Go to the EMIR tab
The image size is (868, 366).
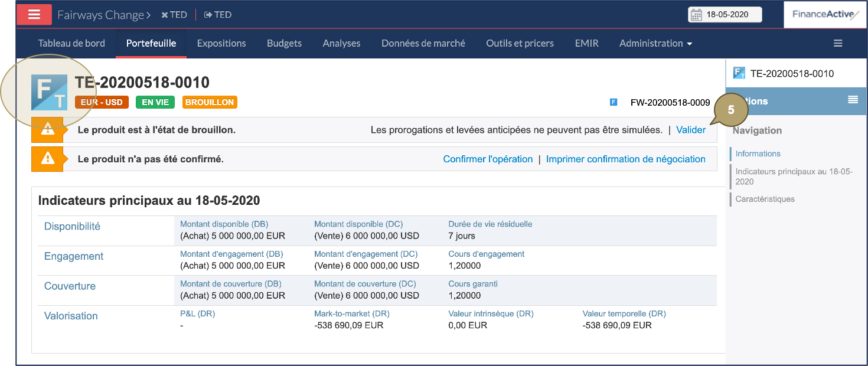586,43
